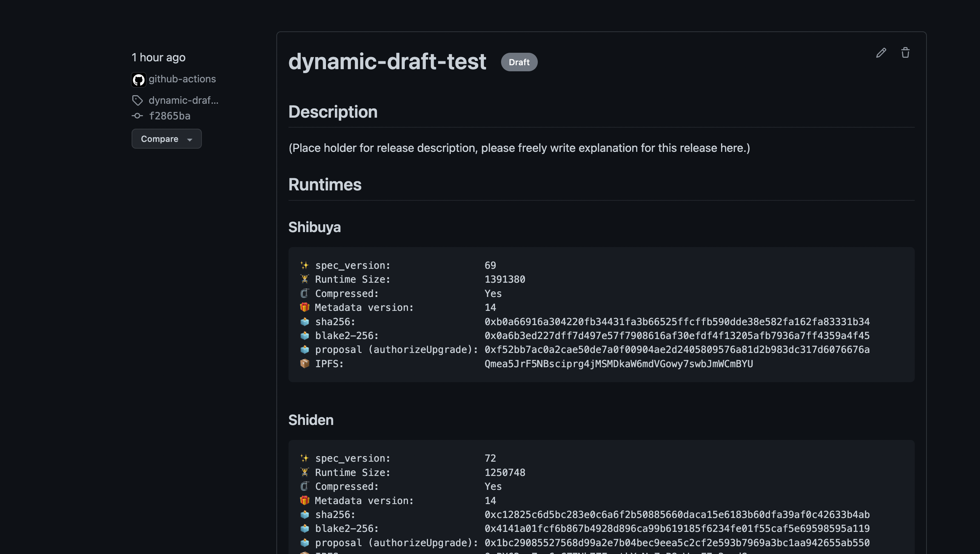This screenshot has width=980, height=554.
Task: Click the Shibuya sha256 hash value
Action: click(x=677, y=322)
